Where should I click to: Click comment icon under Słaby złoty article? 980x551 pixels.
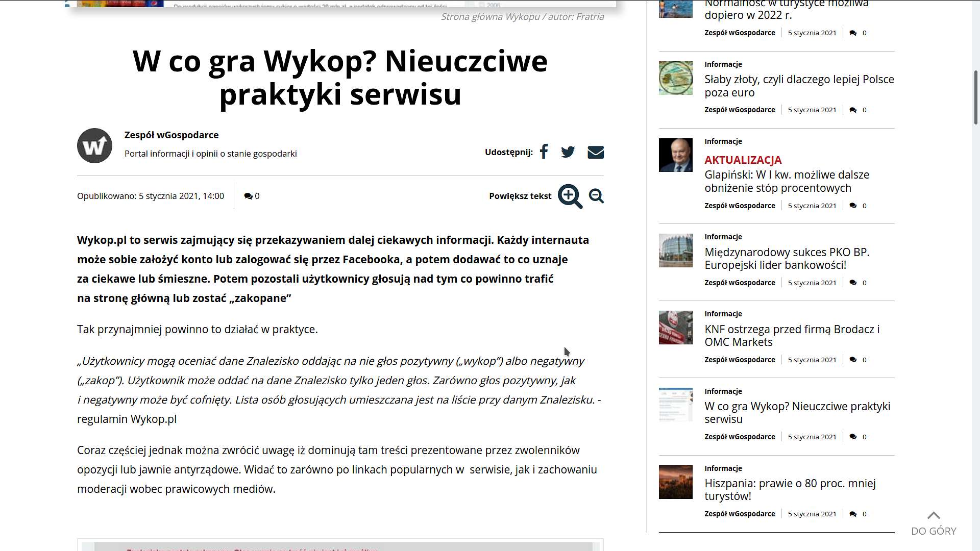click(853, 110)
